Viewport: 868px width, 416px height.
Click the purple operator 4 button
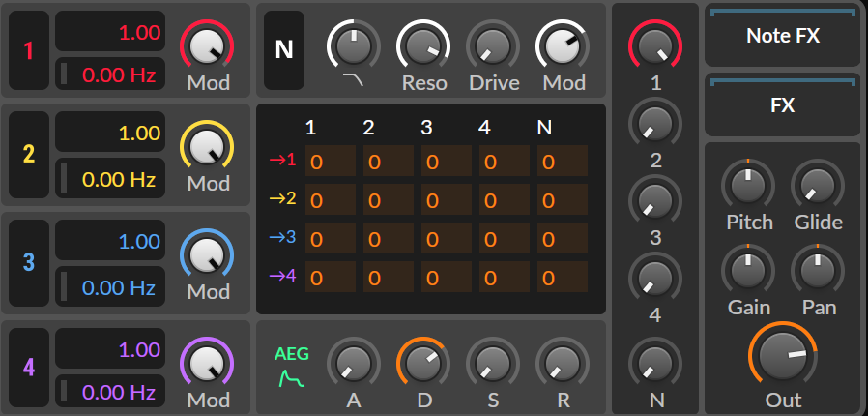29,368
